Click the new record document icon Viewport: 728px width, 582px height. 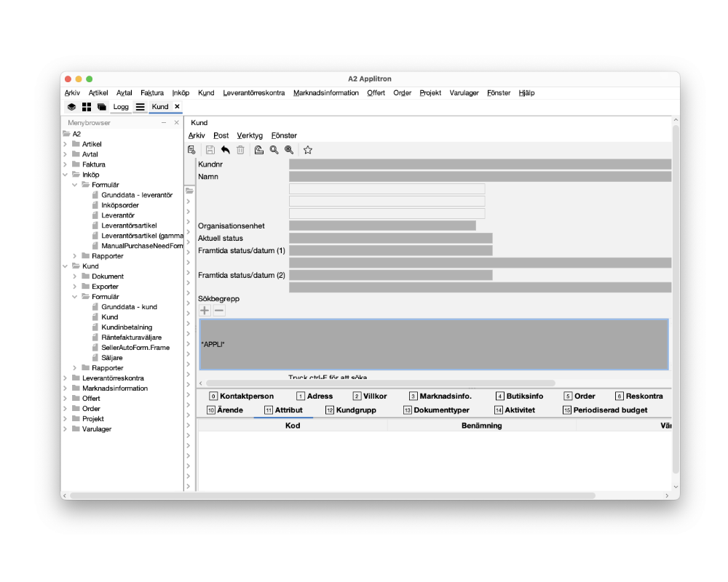[191, 150]
